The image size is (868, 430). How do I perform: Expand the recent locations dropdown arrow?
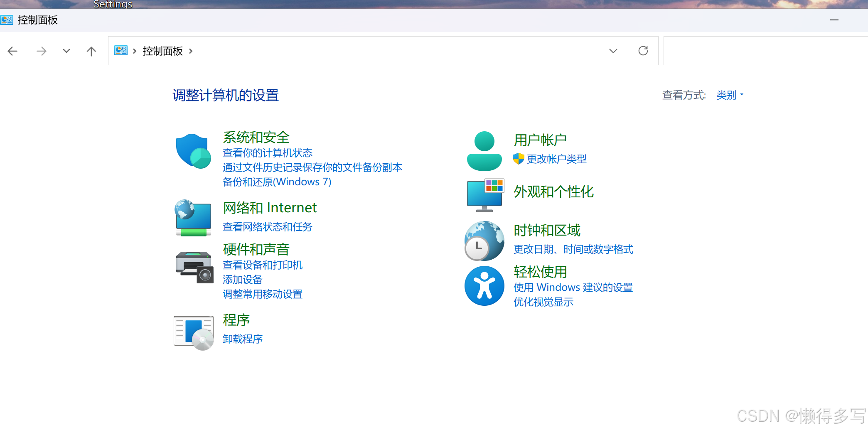point(66,51)
